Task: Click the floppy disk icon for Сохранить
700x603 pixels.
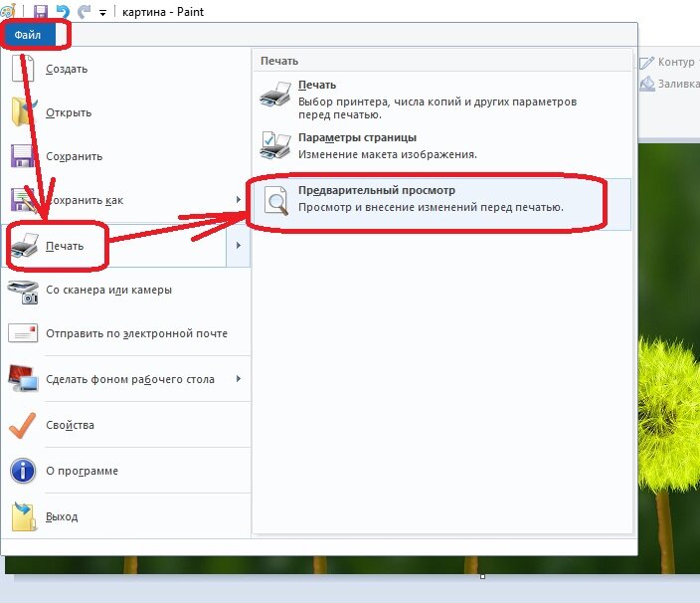Action: pos(22,156)
